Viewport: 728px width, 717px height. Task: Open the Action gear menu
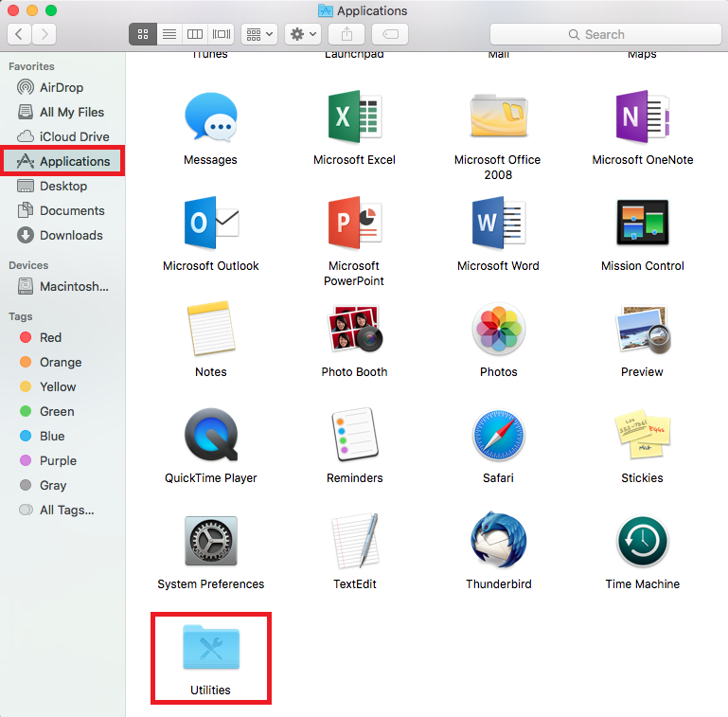coord(303,34)
